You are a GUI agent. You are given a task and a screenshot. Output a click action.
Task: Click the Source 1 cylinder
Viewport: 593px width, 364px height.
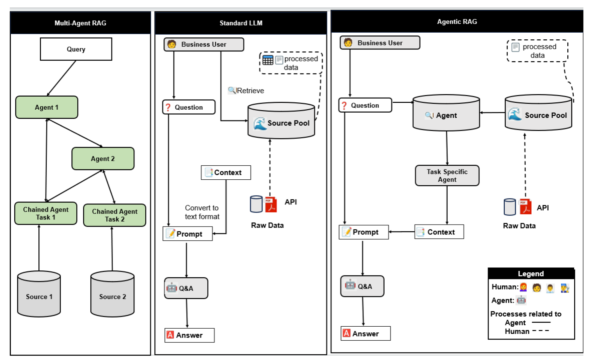[x=39, y=294]
